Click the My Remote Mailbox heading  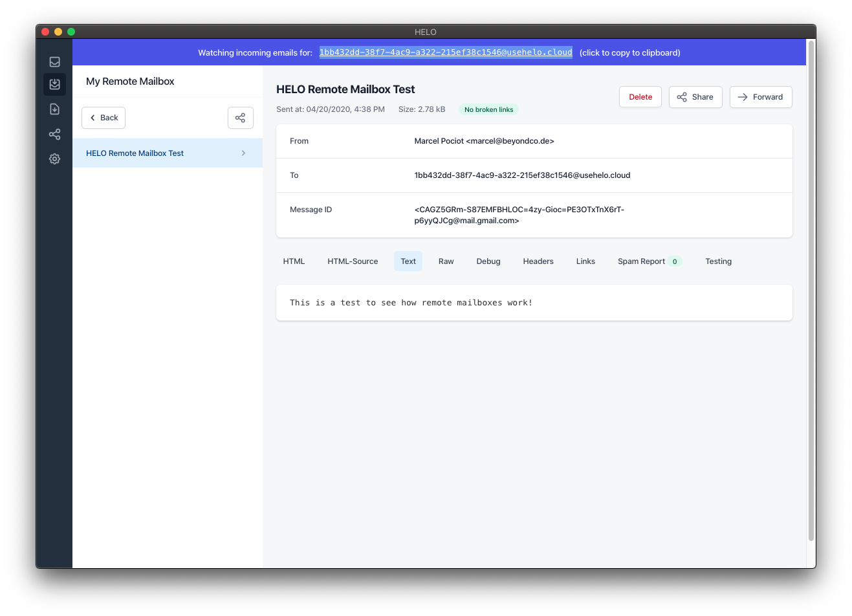tap(130, 82)
